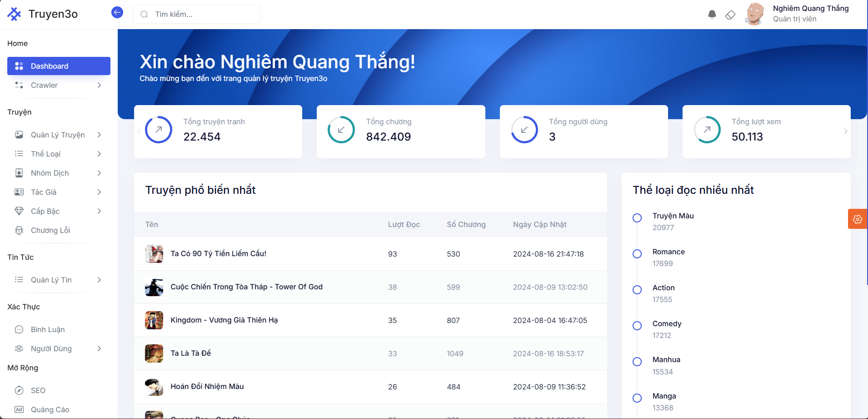Slide stats cards to next with right arrow
The width and height of the screenshot is (868, 419).
point(845,131)
